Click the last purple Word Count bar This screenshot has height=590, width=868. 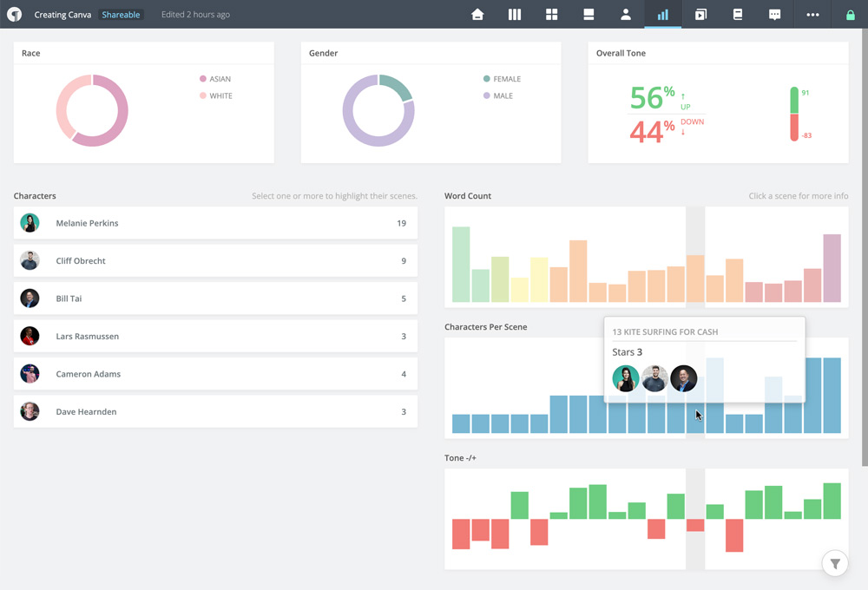(832, 268)
